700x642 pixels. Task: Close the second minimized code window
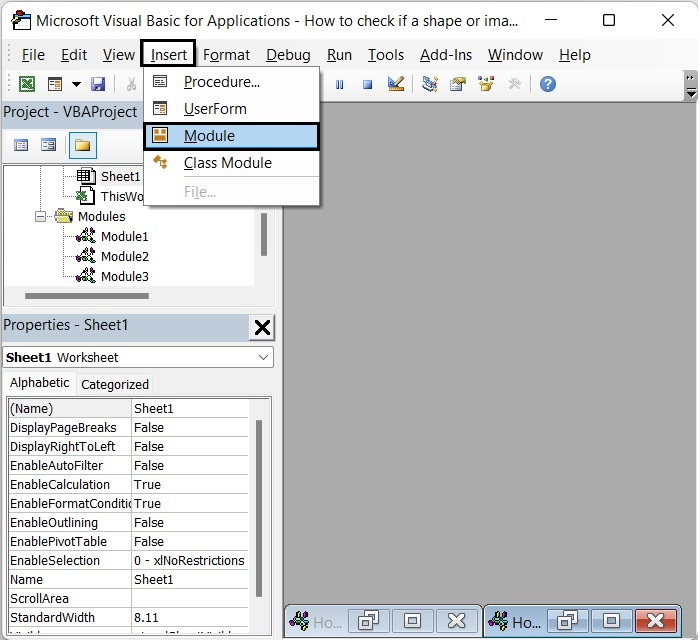655,621
